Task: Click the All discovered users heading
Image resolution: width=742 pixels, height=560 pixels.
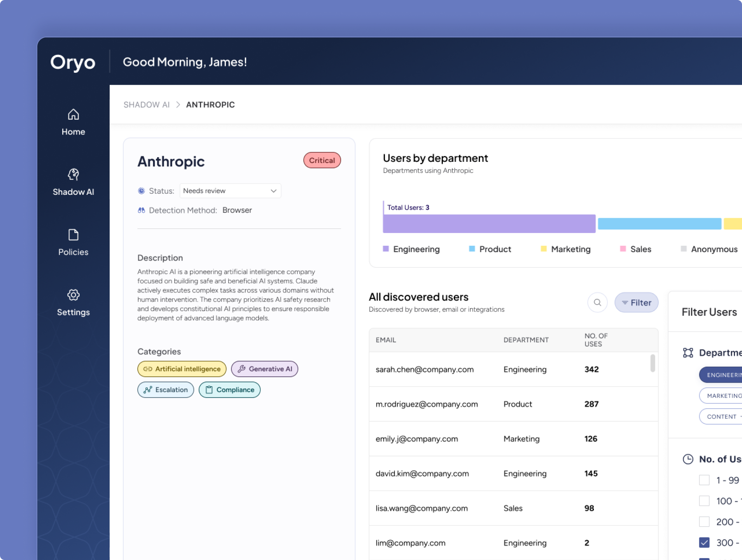Action: pyautogui.click(x=418, y=297)
